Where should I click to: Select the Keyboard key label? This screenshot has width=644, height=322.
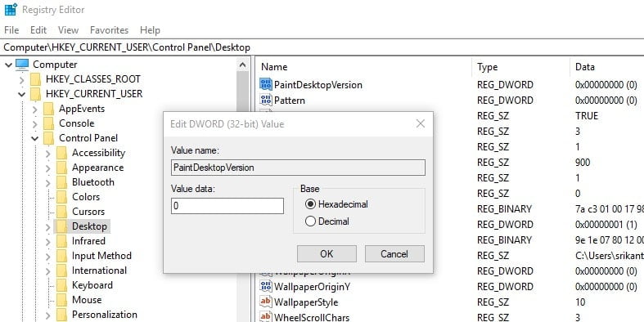coord(92,285)
